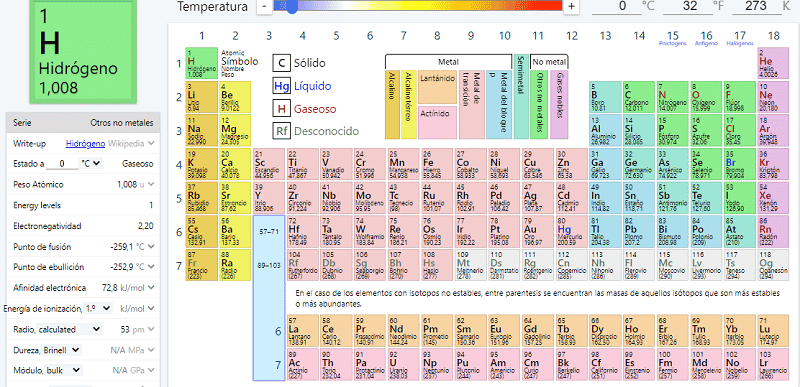Toggle the Alcalinotérreo category in legend
This screenshot has height=387, width=800.
point(409,105)
